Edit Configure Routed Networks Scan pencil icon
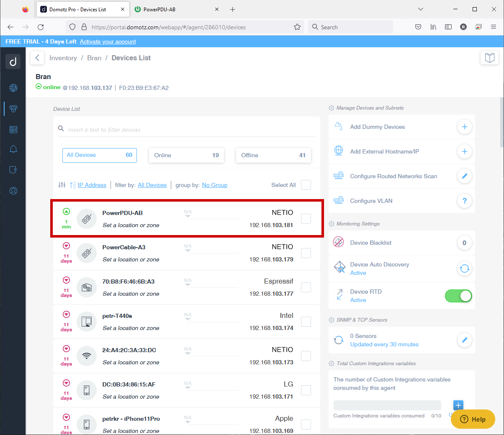Viewport: 504px width, 435px height. [x=464, y=176]
